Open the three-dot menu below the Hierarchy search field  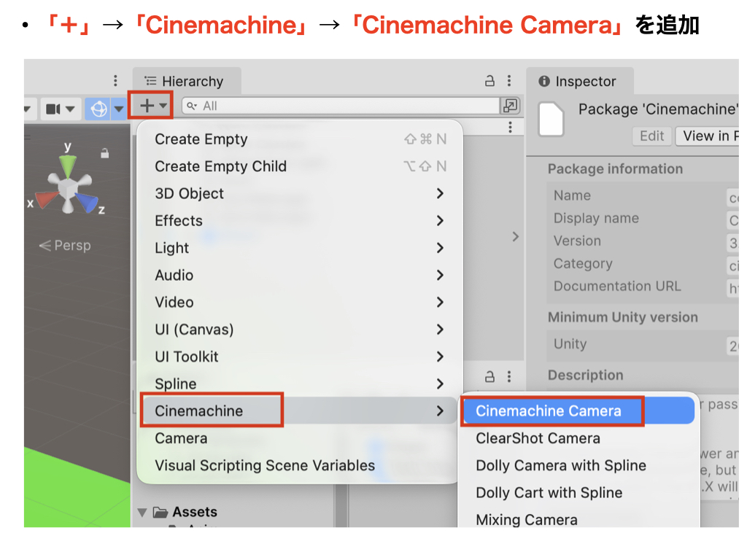510,127
